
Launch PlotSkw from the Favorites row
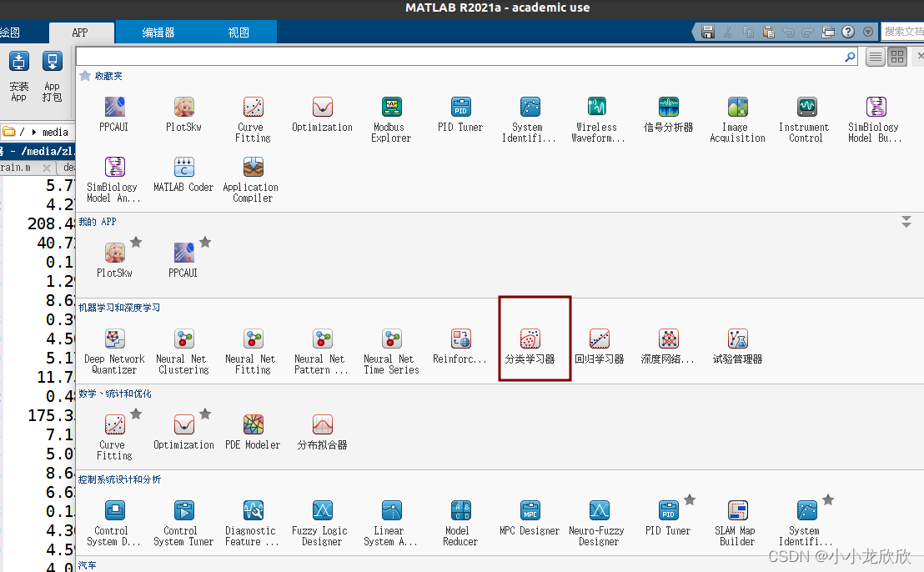point(183,114)
